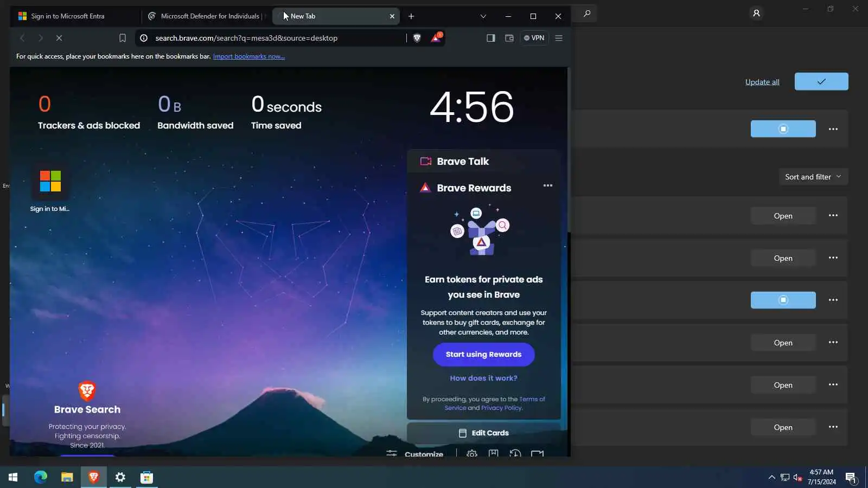Click the VPN button in Brave toolbar
Image resolution: width=868 pixels, height=488 pixels.
[534, 38]
